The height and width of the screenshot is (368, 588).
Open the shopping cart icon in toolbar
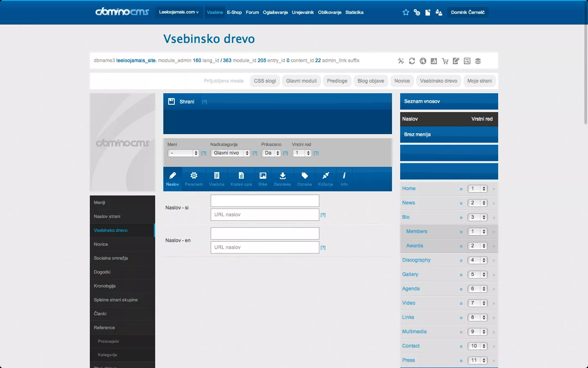[445, 61]
